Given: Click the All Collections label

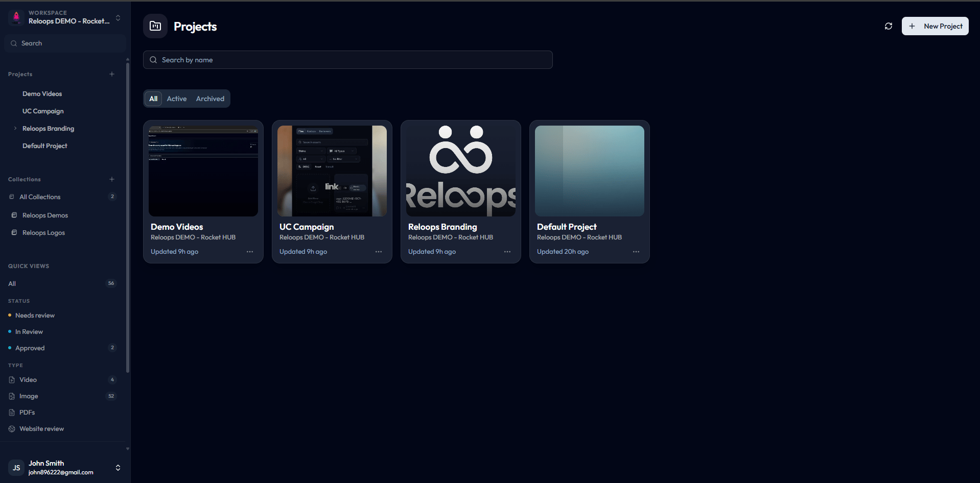Looking at the screenshot, I should [40, 197].
